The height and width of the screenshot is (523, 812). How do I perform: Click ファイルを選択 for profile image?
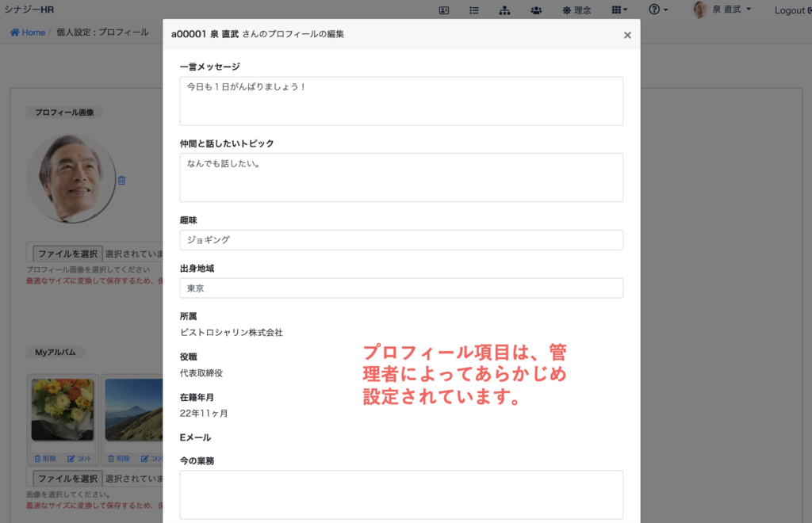[x=67, y=254]
